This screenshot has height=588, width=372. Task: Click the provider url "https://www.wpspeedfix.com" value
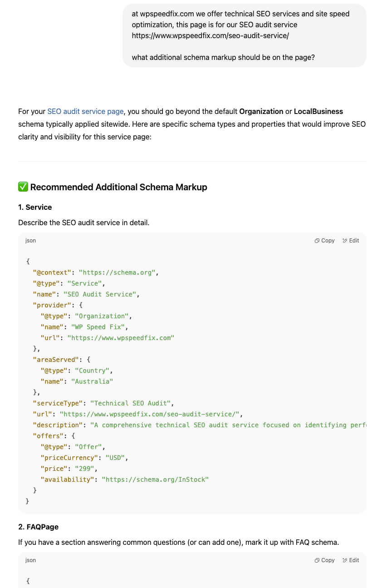[121, 338]
